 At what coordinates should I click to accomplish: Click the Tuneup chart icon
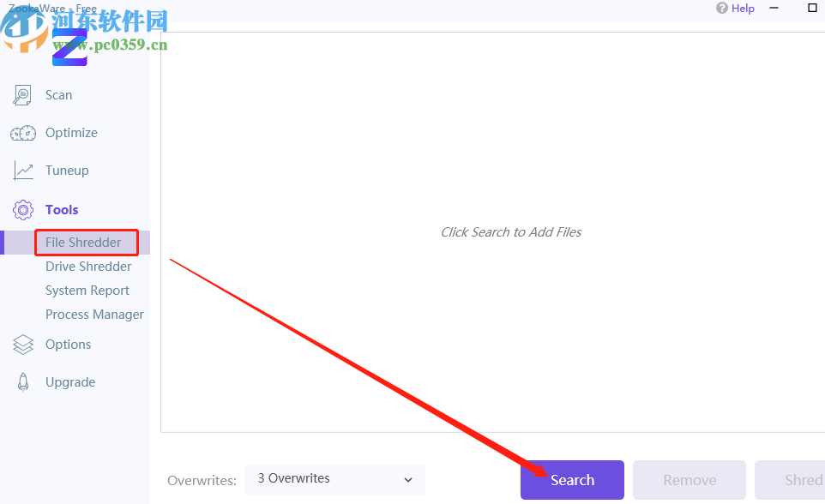point(23,171)
